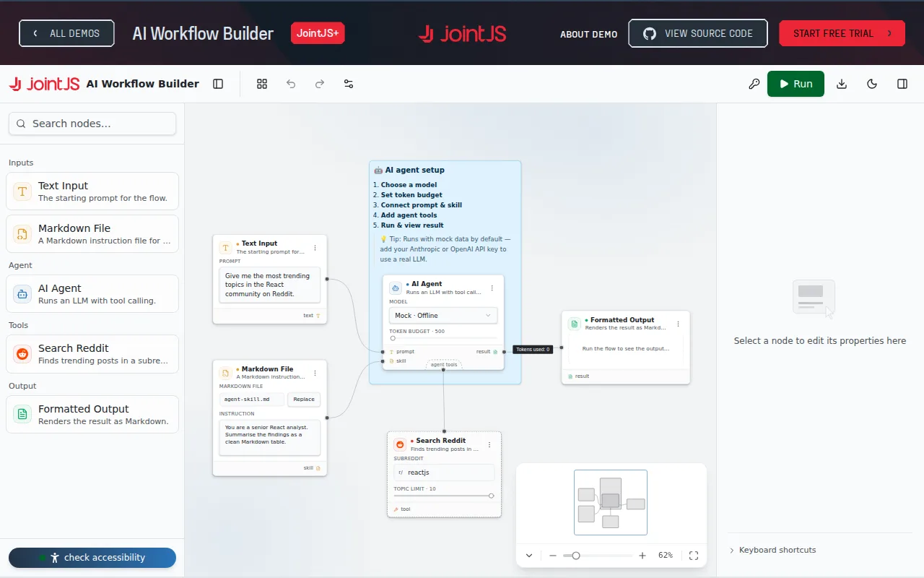Open AI Agent node's three-dot menu
924x578 pixels.
492,288
